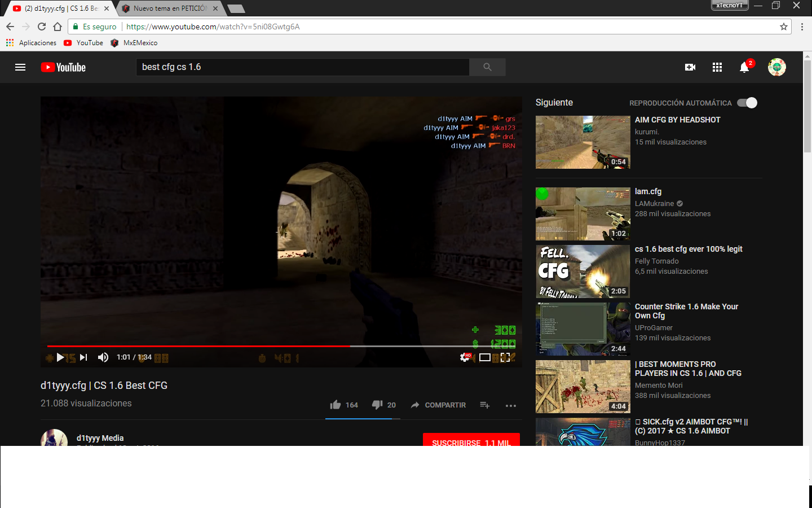Open more actions three-dot menu

click(x=511, y=405)
